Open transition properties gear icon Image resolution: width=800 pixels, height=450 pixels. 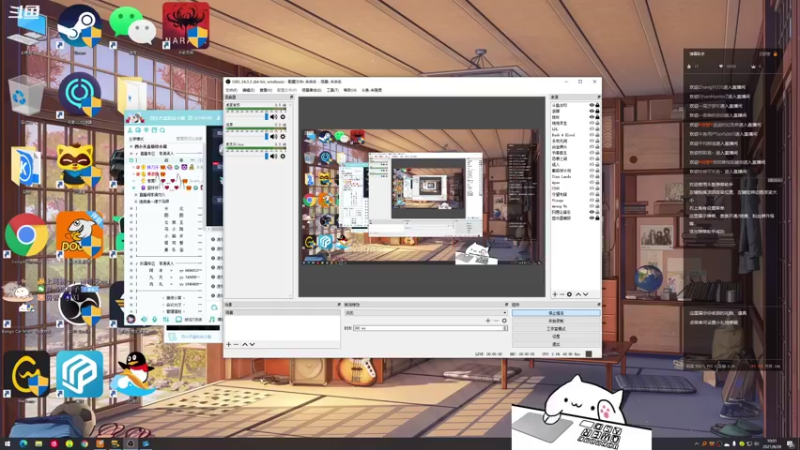pos(504,320)
